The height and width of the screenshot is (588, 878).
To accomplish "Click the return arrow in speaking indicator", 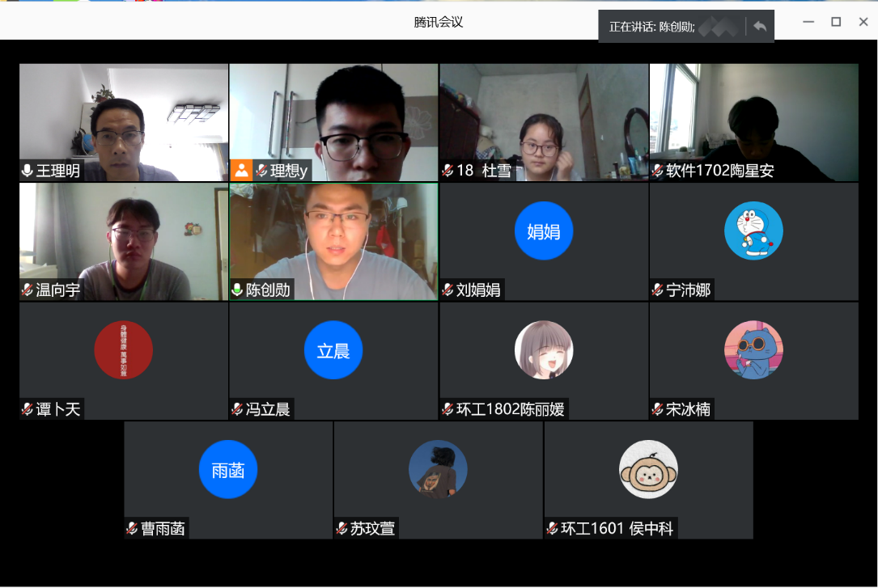I will click(x=759, y=26).
